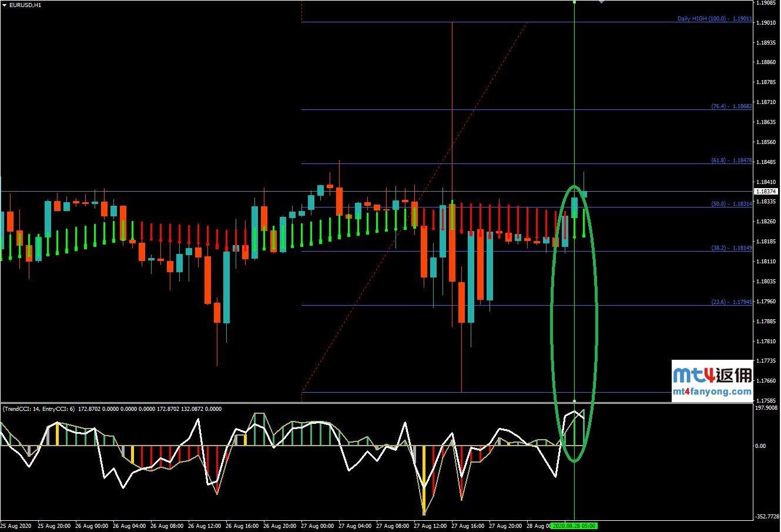Select the green vertical line top handle
The height and width of the screenshot is (532, 781).
coord(574,2)
